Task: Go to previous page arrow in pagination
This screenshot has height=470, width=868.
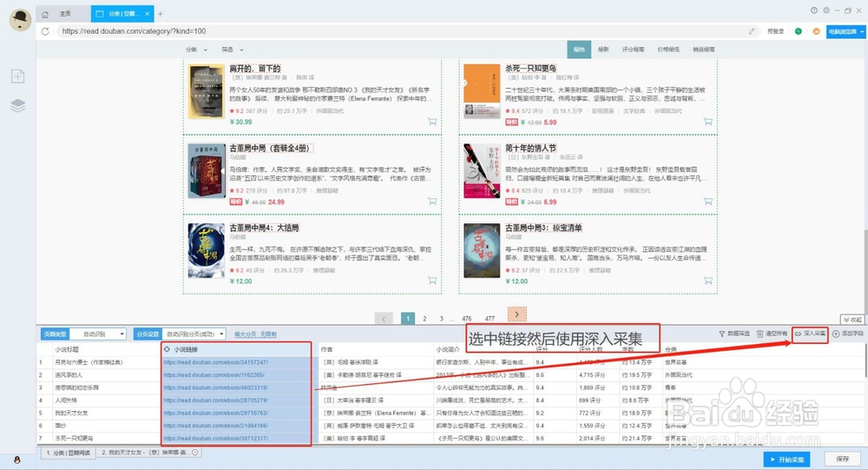Action: (384, 319)
